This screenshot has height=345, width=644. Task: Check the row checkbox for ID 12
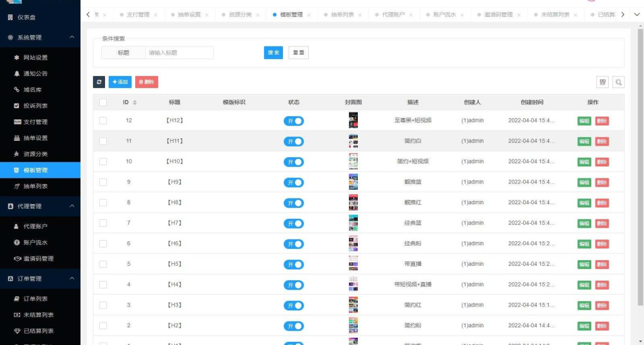click(103, 121)
